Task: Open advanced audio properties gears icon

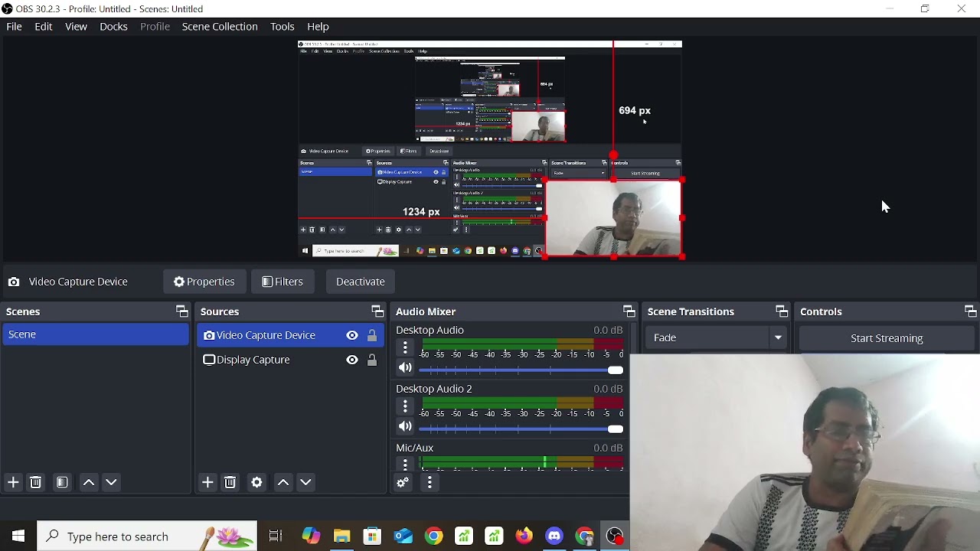Action: 403,482
